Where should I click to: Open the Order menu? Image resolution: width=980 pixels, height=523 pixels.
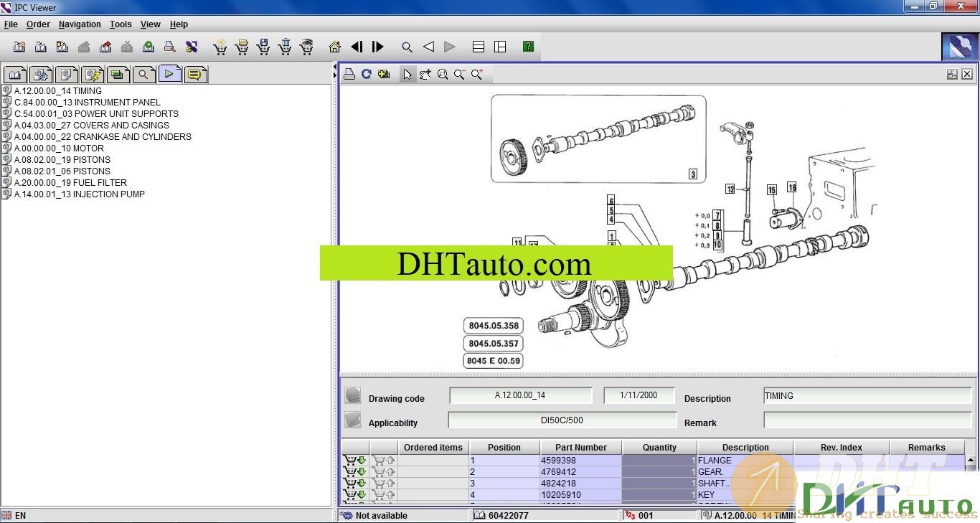point(38,24)
